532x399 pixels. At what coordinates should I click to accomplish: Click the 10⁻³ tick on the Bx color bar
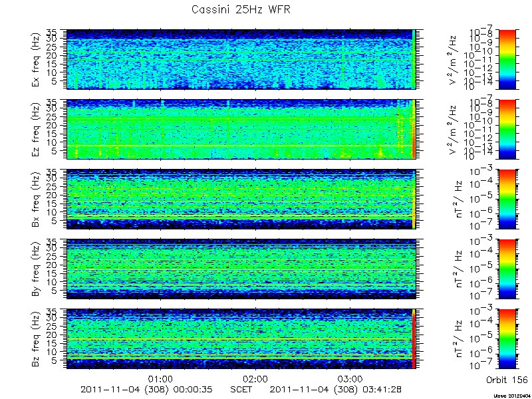[x=481, y=172]
